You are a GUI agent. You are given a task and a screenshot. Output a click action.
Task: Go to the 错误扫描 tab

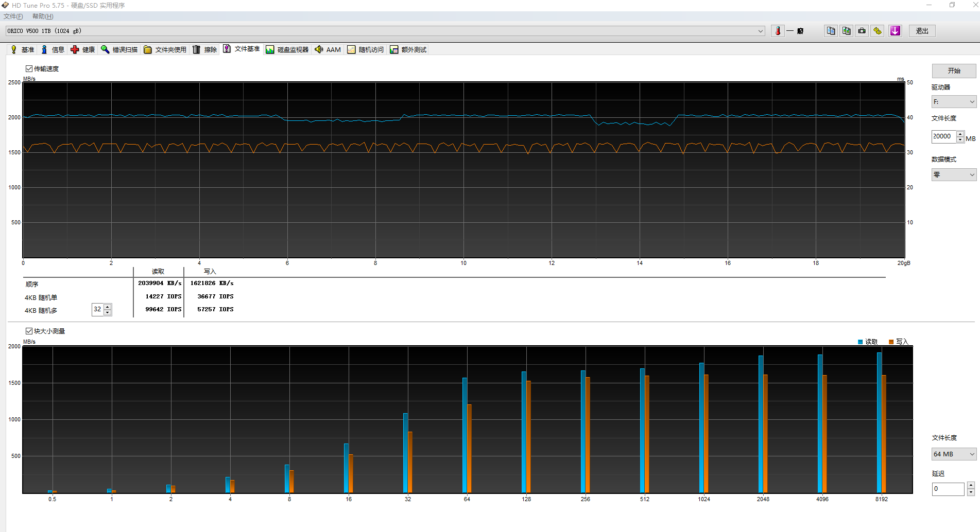click(x=119, y=50)
